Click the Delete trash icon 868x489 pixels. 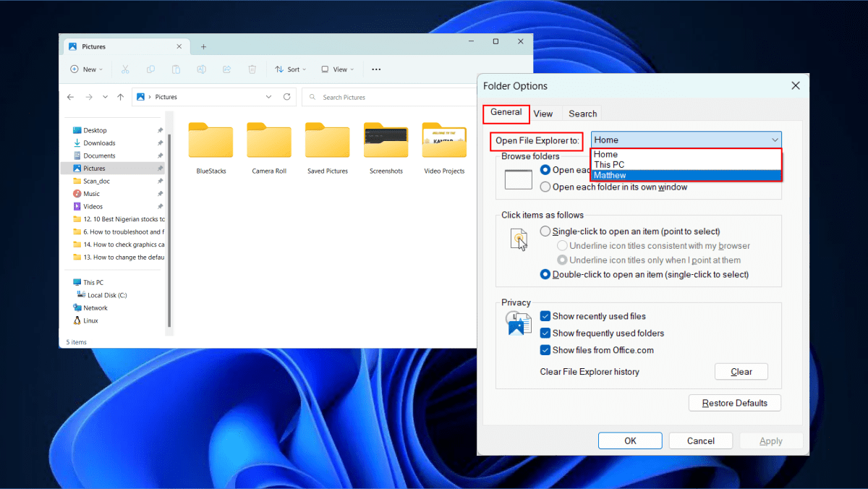click(x=252, y=69)
